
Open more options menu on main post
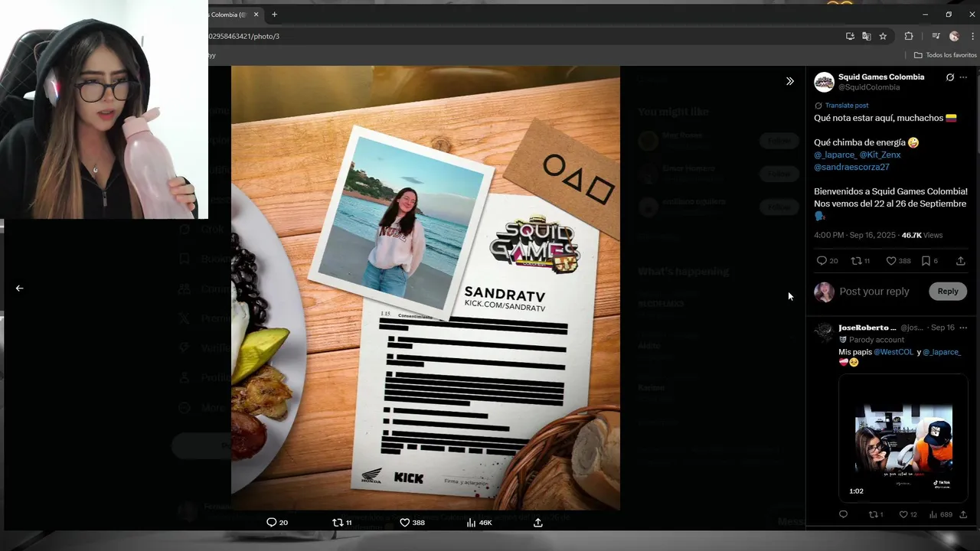(963, 77)
